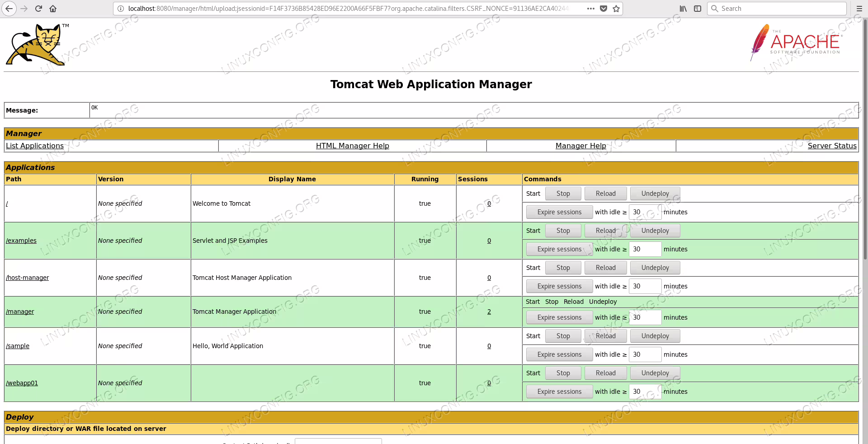Stop the /sample application
868x444 pixels.
click(x=563, y=336)
